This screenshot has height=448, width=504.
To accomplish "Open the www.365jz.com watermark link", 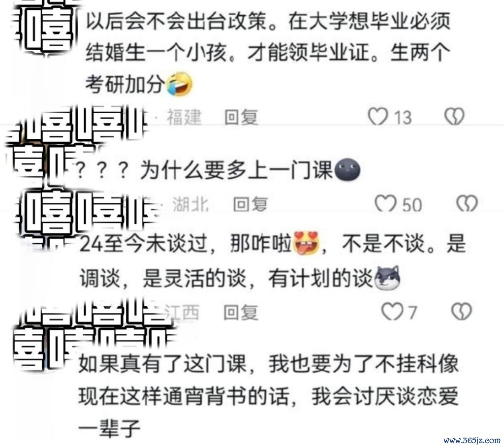I will coord(472,440).
